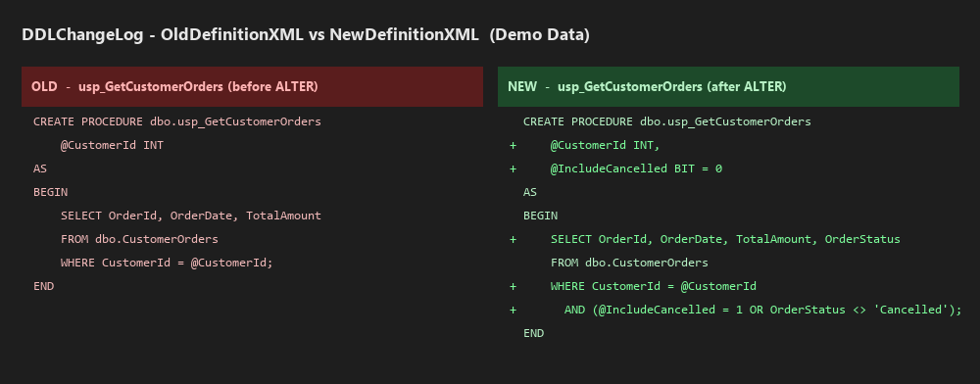Click BEGIN in the old definition
The height and width of the screenshot is (384, 980).
pos(51,192)
